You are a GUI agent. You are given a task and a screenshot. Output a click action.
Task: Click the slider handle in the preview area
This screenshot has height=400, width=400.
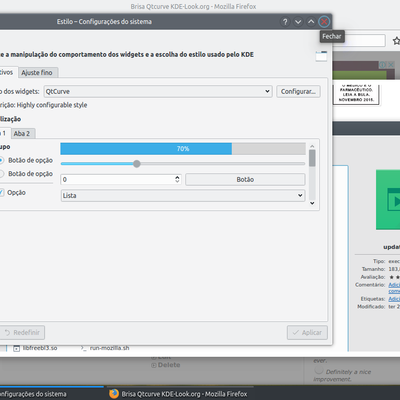[x=137, y=164]
